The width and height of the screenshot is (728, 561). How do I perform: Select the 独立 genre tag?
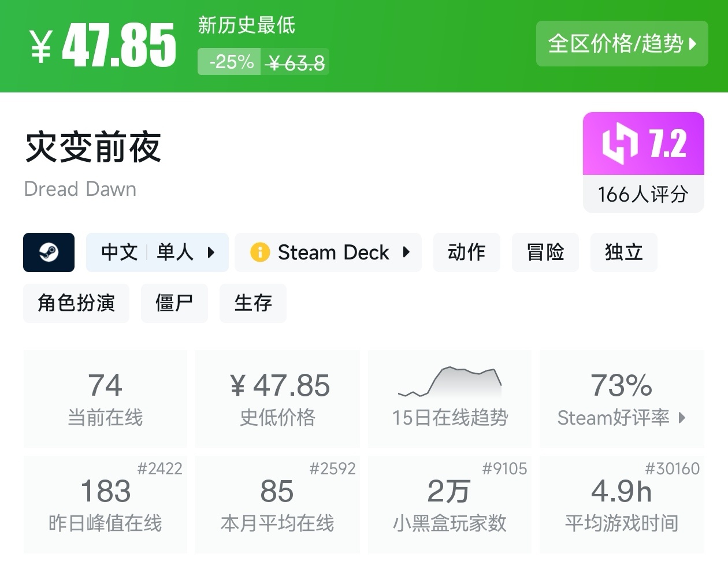tap(623, 252)
